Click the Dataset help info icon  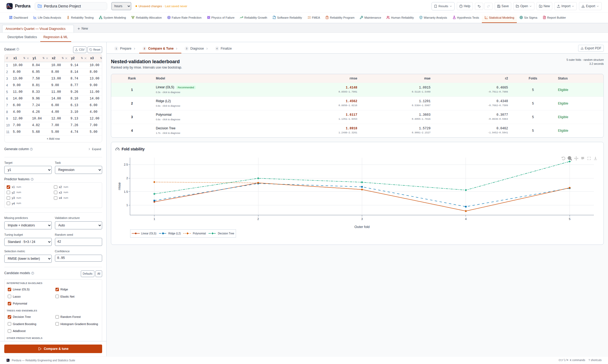pyautogui.click(x=18, y=49)
